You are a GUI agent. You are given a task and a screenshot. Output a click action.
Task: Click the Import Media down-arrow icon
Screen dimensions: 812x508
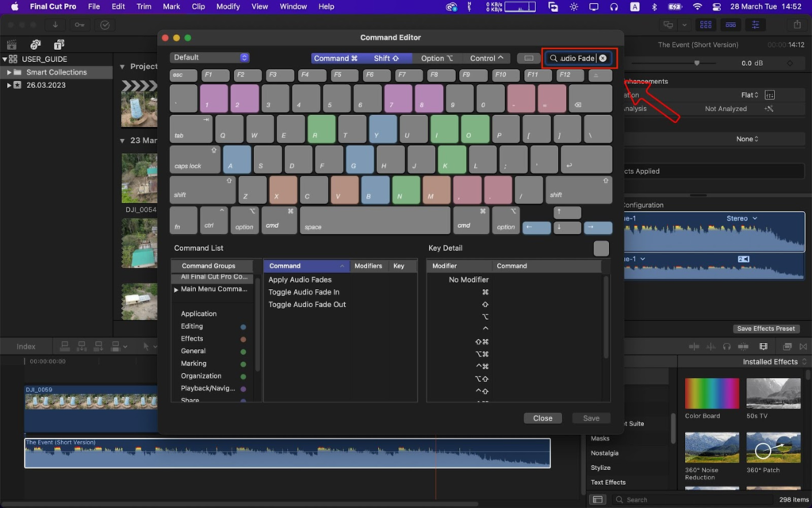tap(55, 25)
